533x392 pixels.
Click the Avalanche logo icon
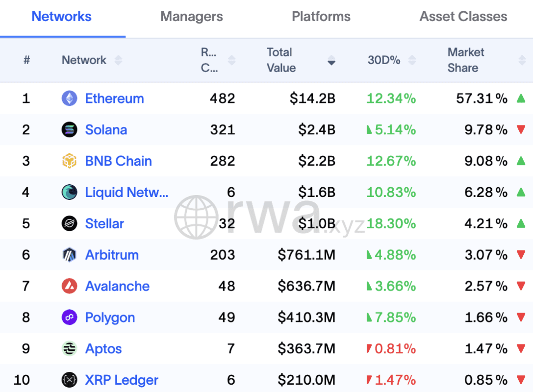70,286
